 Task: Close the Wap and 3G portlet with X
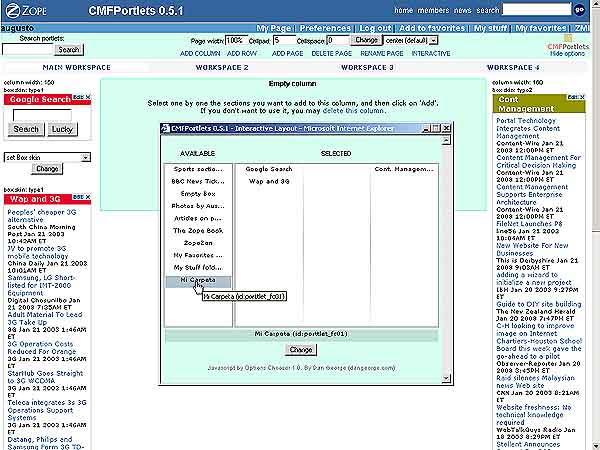[x=88, y=197]
